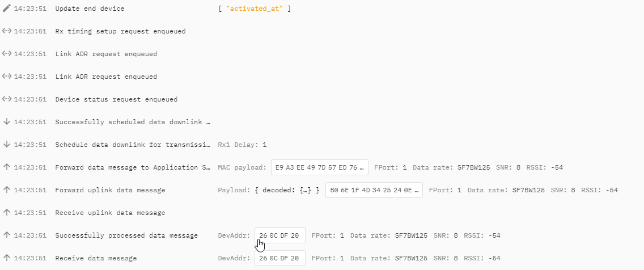Click DevAddr box in Successfully processed data message row
The image size is (644, 270).
click(279, 235)
